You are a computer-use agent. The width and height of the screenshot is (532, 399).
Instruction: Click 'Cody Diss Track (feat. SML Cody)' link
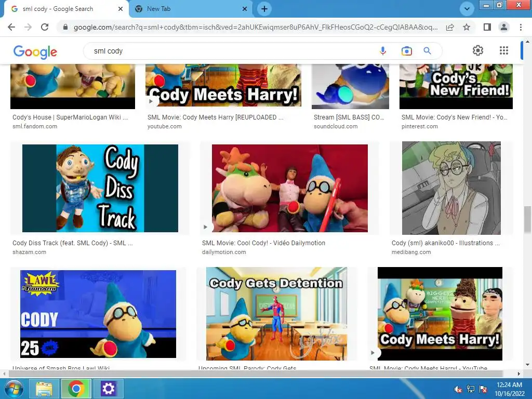click(72, 243)
